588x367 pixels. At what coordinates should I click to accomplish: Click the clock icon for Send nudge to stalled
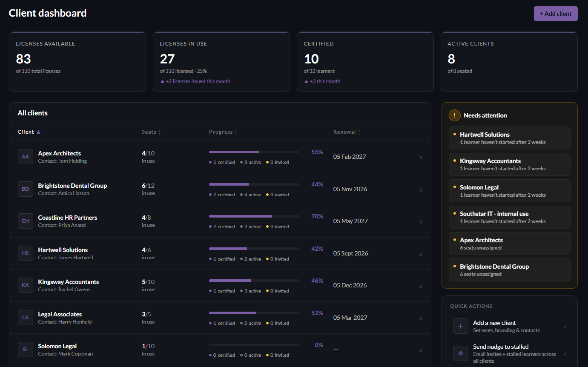(461, 353)
